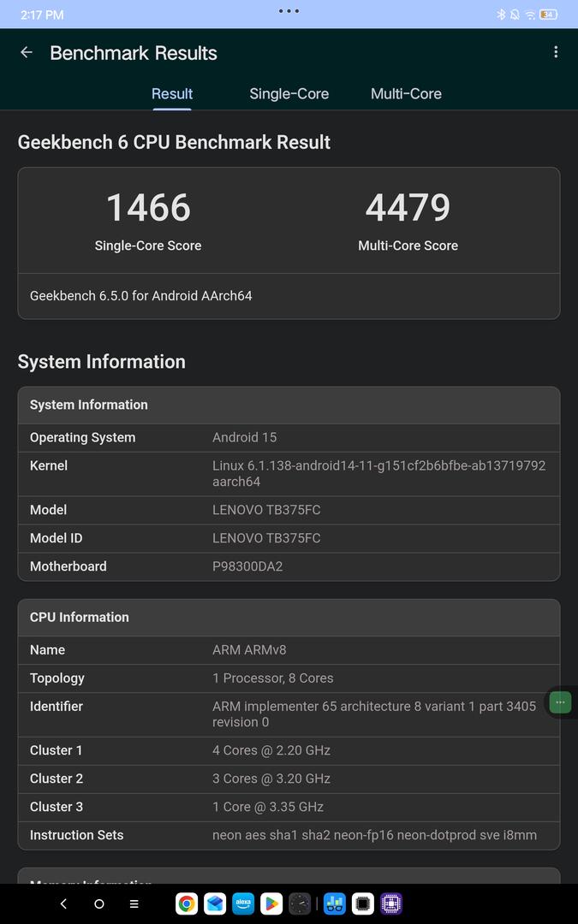The image size is (578, 924).
Task: Switch to the Single-Core tab
Action: 289,94
